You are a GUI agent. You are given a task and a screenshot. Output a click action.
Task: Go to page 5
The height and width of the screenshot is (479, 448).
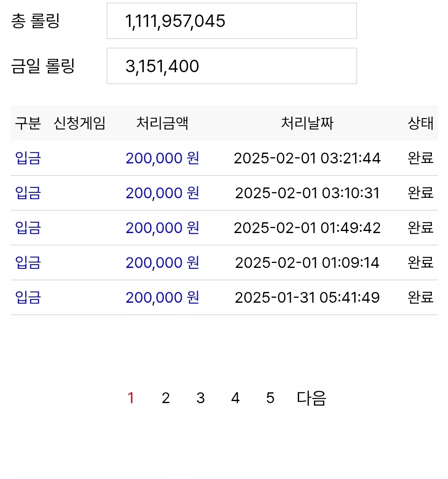[x=270, y=398]
